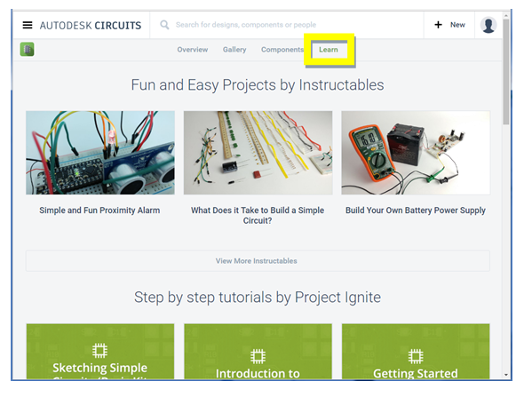Open the Getting Started tutorial card
532x397 pixels.
416,352
